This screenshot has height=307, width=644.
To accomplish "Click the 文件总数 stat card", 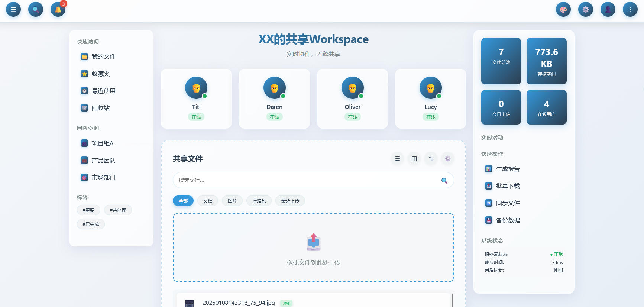I will [501, 61].
